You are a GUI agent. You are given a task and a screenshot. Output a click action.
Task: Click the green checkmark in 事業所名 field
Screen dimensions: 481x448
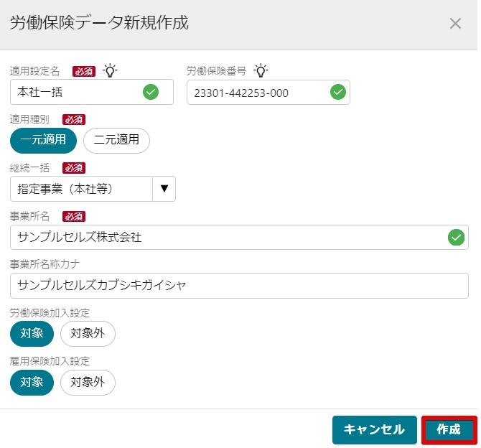tap(456, 237)
